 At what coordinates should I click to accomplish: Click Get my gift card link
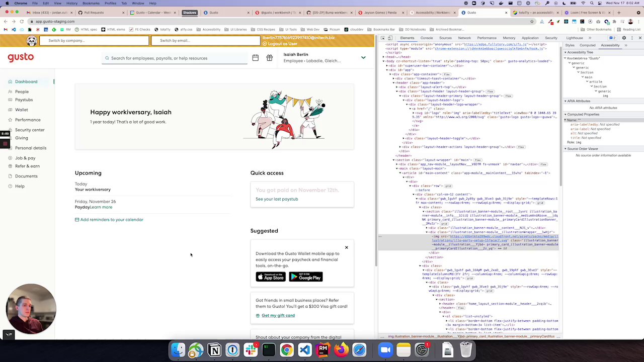click(x=275, y=315)
